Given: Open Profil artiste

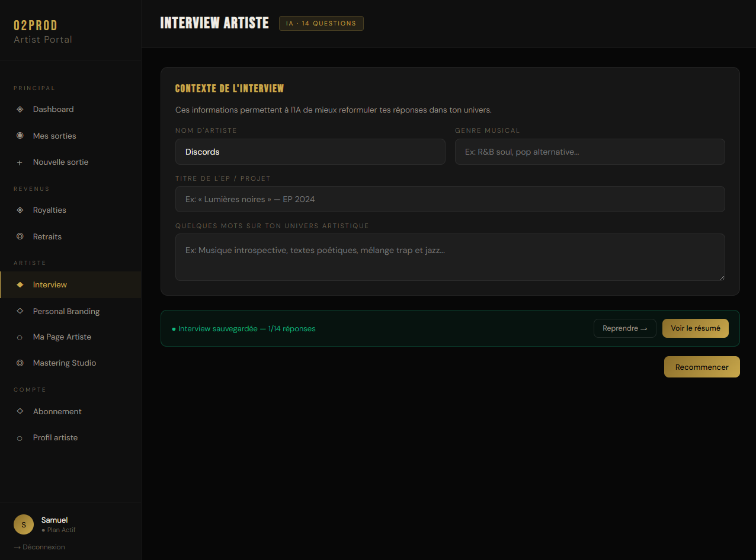Looking at the screenshot, I should (71, 438).
